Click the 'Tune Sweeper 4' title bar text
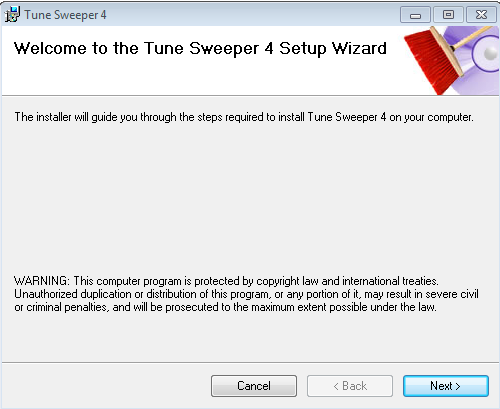 point(65,15)
